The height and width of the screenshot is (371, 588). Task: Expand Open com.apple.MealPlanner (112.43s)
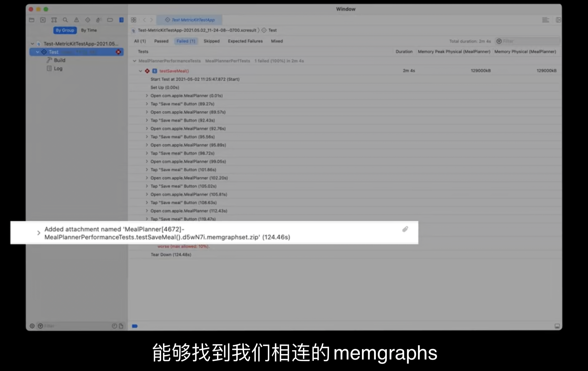coord(147,211)
